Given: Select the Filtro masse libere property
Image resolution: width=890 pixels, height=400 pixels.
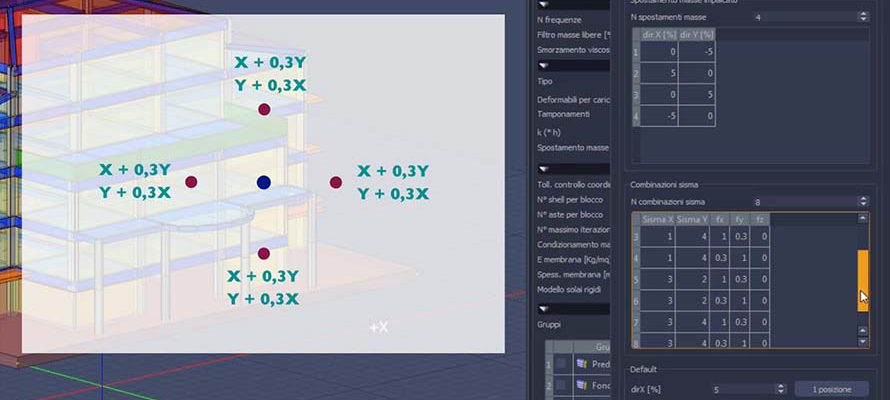Looking at the screenshot, I should coord(573,35).
